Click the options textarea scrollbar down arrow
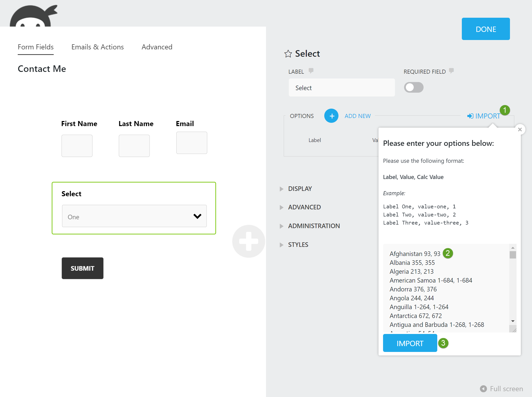The width and height of the screenshot is (532, 397). pyautogui.click(x=513, y=321)
